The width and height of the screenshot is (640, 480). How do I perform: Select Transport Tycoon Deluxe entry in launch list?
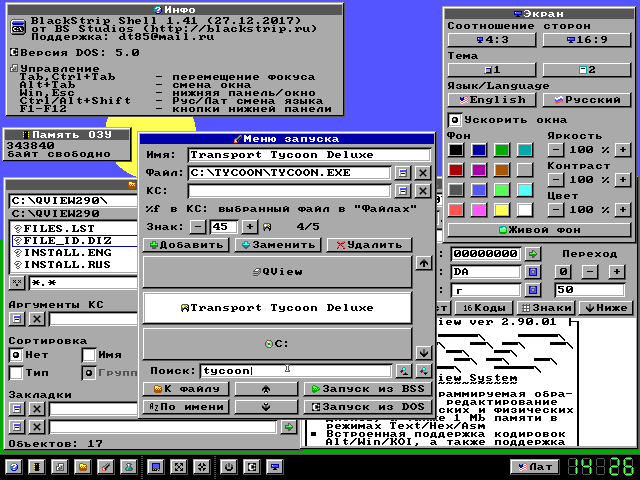click(x=278, y=308)
